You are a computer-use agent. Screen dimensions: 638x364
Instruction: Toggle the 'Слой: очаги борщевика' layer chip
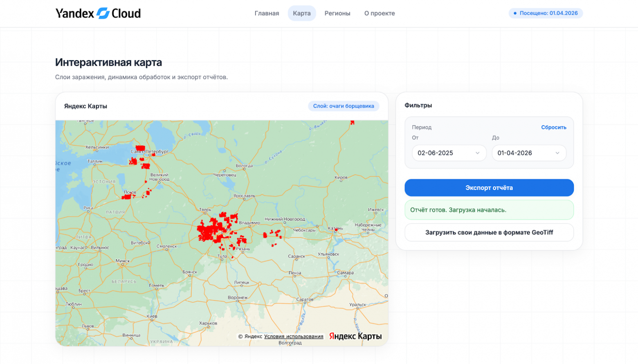pyautogui.click(x=344, y=106)
